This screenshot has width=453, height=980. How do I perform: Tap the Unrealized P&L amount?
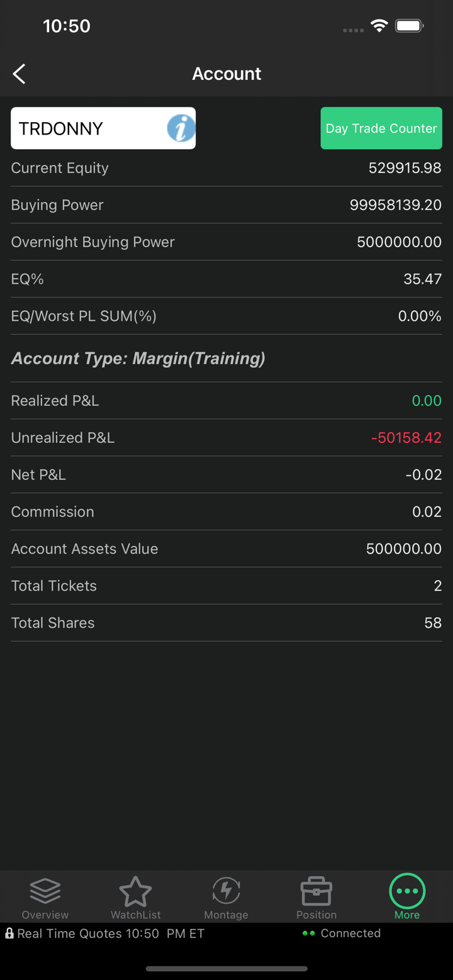pyautogui.click(x=406, y=438)
